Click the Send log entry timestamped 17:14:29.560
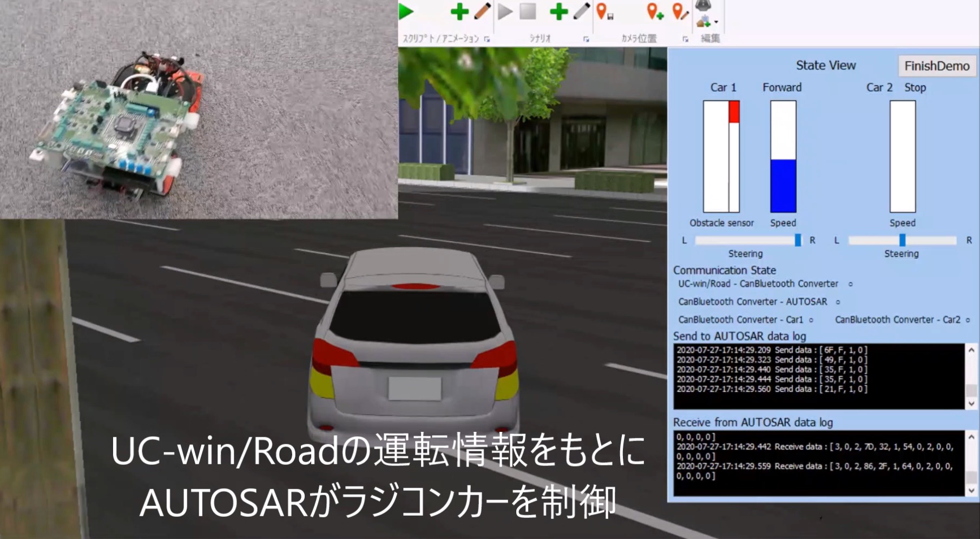980x539 pixels. point(772,389)
